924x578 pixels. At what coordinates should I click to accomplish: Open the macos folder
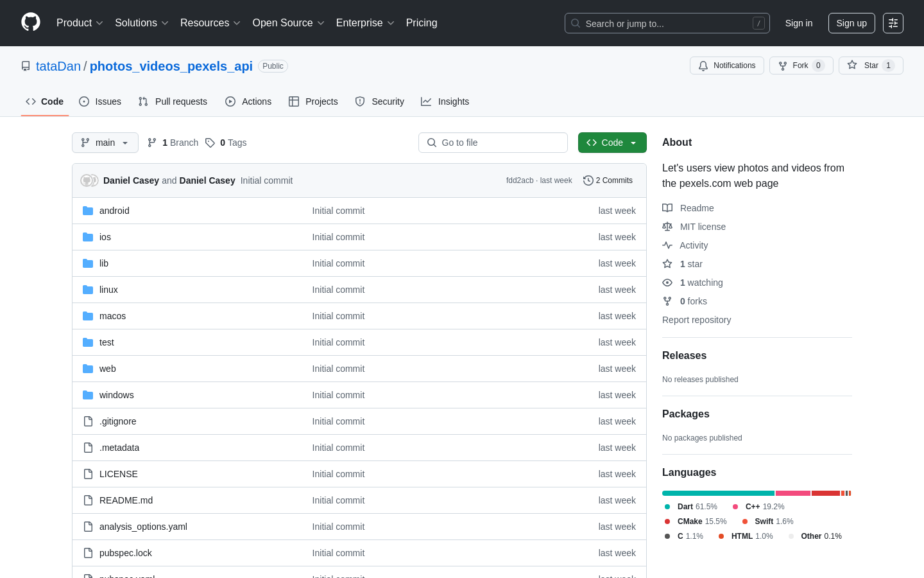tap(112, 316)
